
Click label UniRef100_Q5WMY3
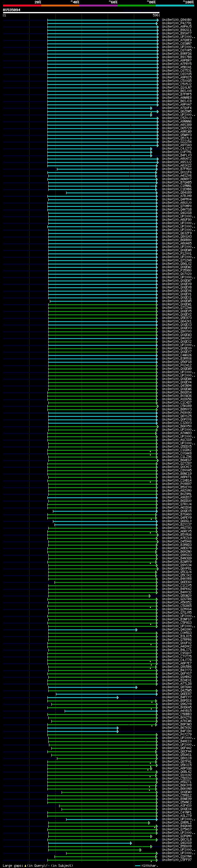[177, 135]
